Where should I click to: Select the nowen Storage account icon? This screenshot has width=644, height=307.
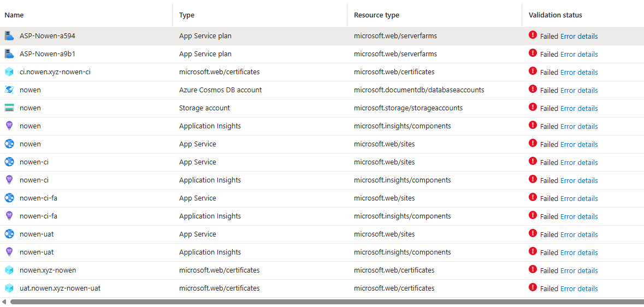(x=9, y=108)
